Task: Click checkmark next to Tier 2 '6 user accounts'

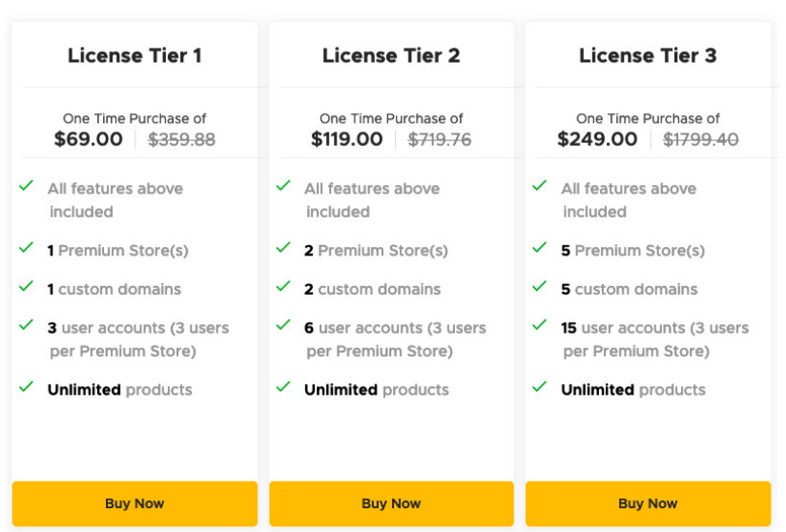Action: (x=283, y=325)
